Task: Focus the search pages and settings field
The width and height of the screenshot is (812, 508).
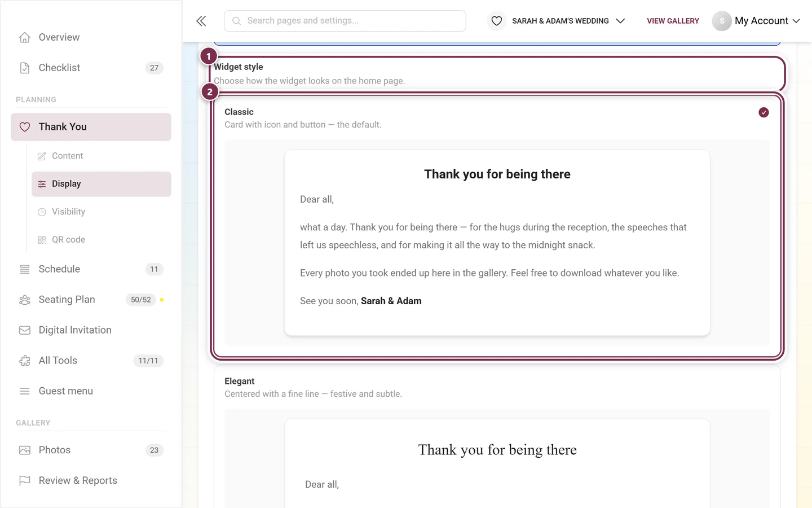Action: pyautogui.click(x=345, y=21)
